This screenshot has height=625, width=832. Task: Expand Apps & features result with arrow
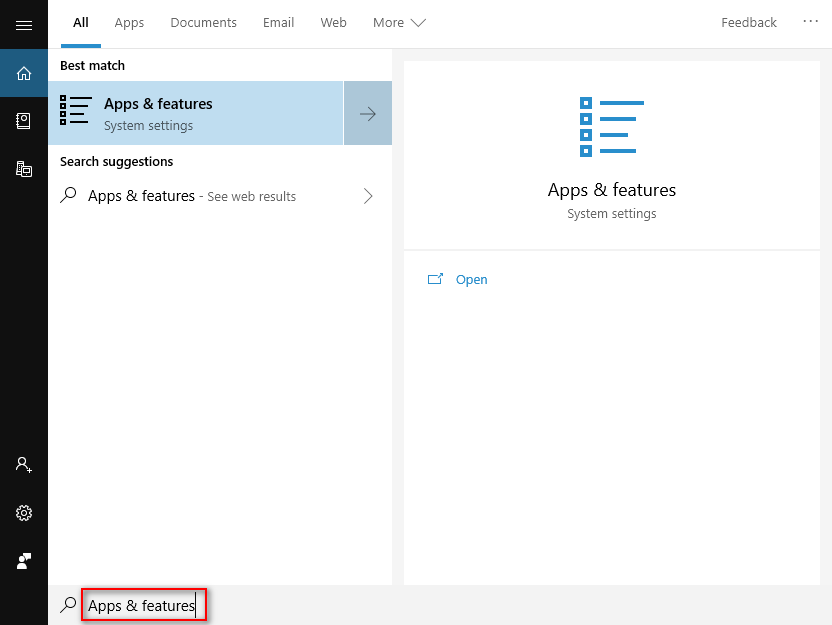tap(368, 113)
